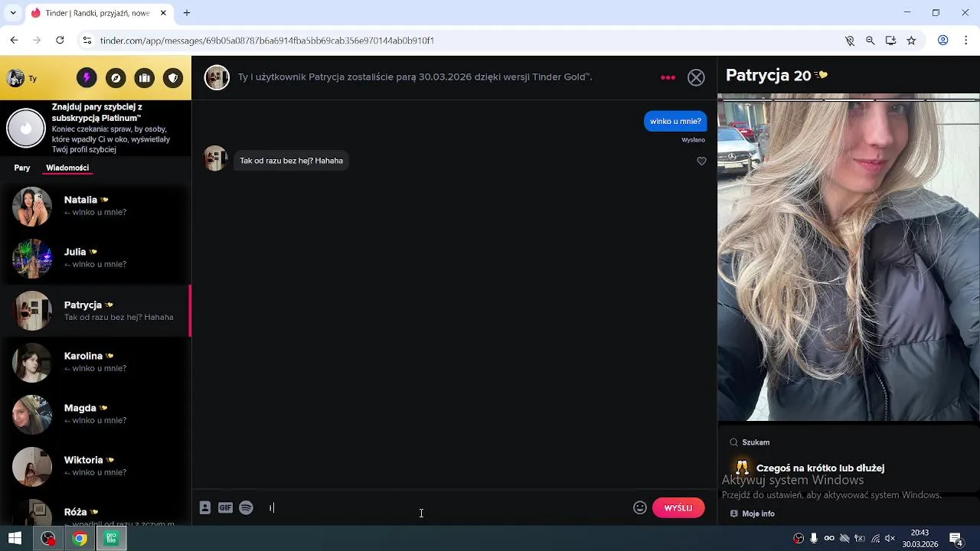Open the tab search dropdown arrow
This screenshot has width=980, height=551.
[x=12, y=13]
